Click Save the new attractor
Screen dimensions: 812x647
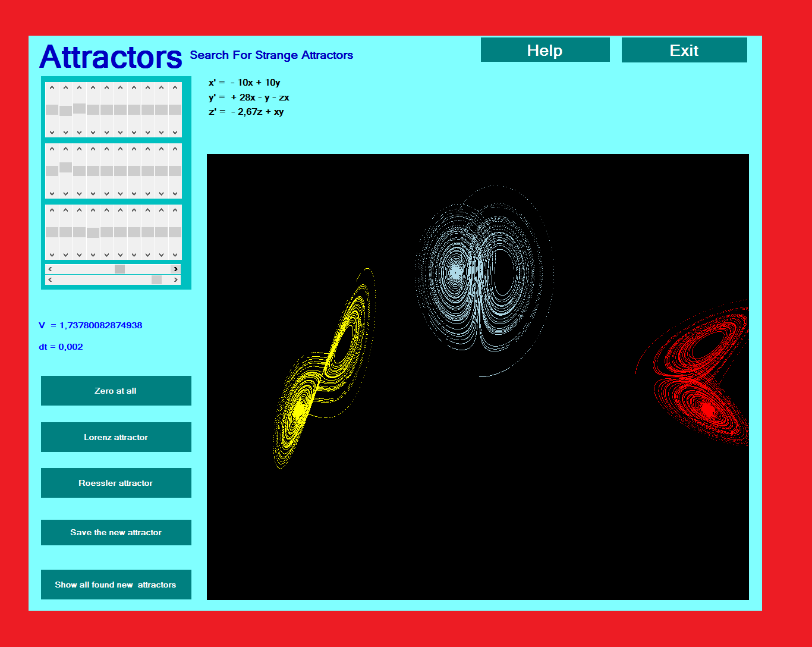[x=116, y=532]
